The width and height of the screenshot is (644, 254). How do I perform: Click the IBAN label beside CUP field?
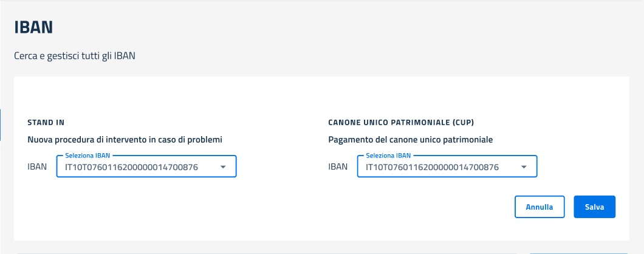pos(338,167)
